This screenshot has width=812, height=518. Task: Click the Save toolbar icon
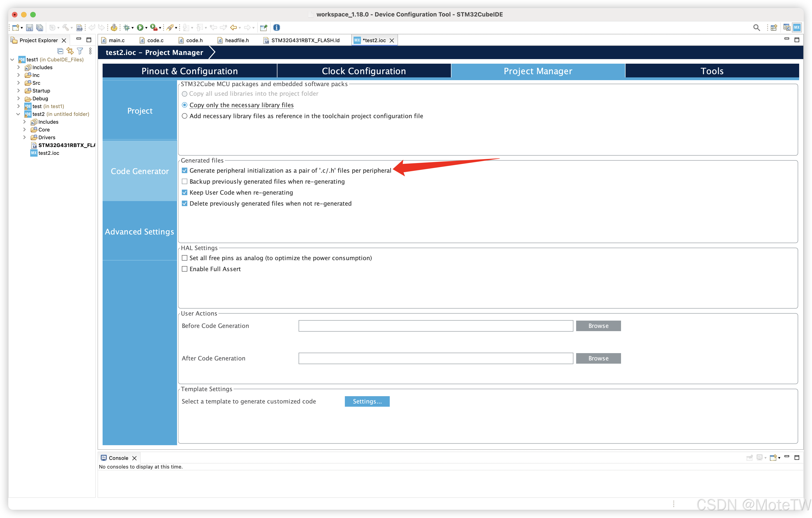point(29,28)
